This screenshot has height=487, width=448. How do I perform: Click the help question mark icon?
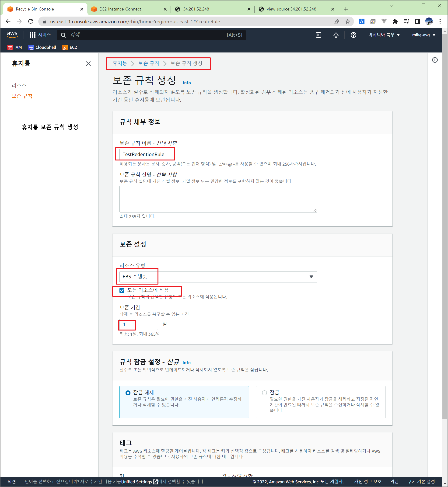(353, 35)
